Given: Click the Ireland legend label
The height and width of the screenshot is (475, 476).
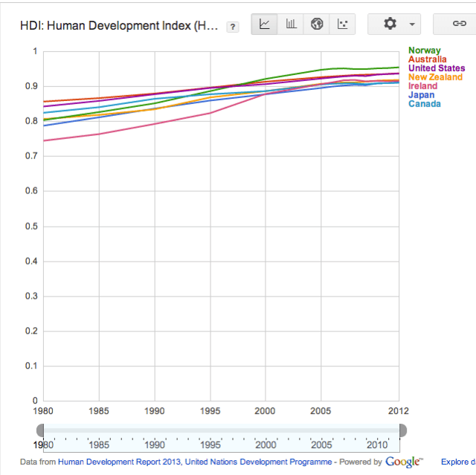Looking at the screenshot, I should 423,86.
